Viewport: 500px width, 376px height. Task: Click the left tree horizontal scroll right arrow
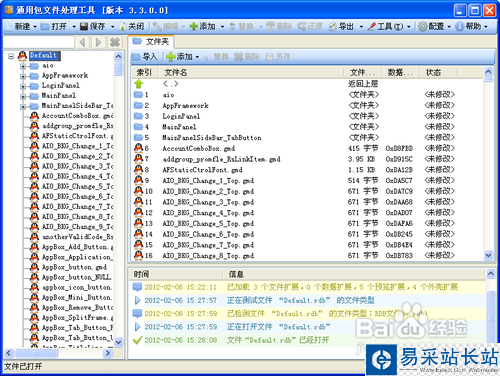click(108, 353)
